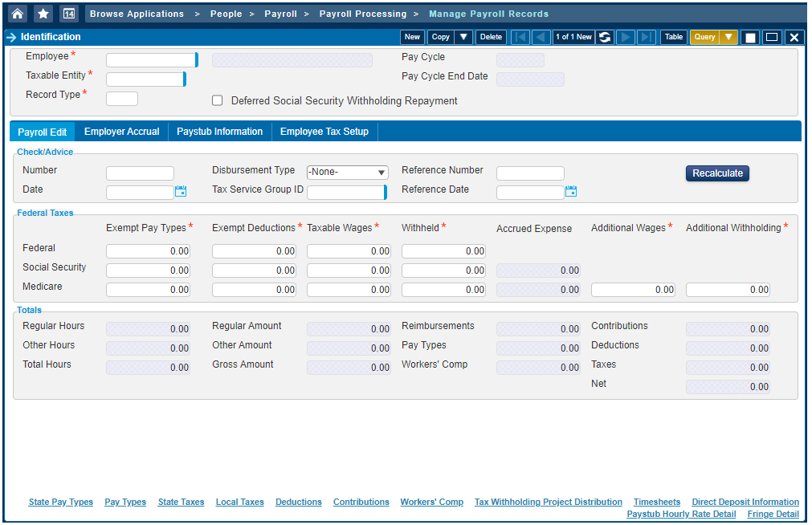Open the Direct Deposit Information link

pyautogui.click(x=745, y=502)
